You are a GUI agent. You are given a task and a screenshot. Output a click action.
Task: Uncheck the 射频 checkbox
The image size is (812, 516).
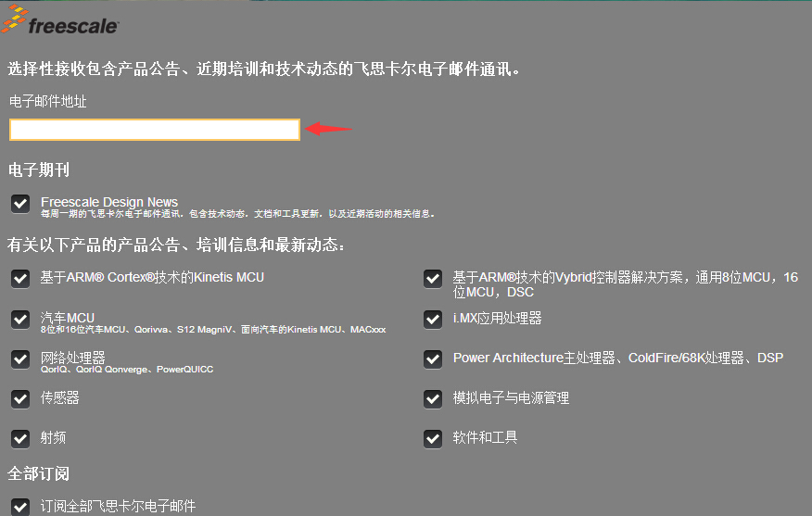point(20,438)
